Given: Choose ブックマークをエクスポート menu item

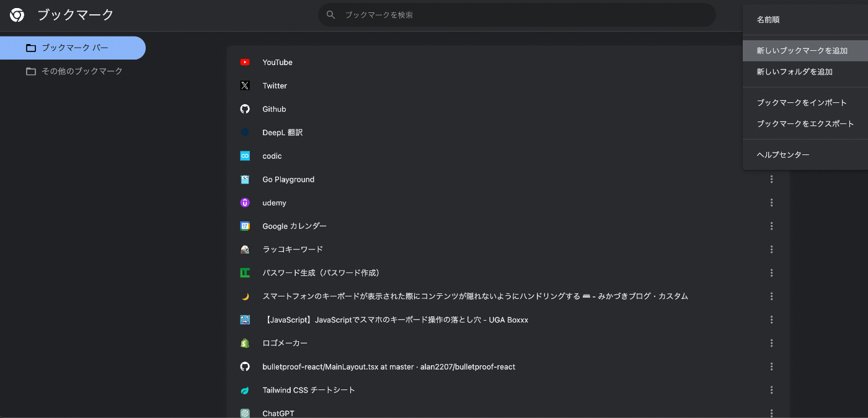Looking at the screenshot, I should (x=805, y=124).
